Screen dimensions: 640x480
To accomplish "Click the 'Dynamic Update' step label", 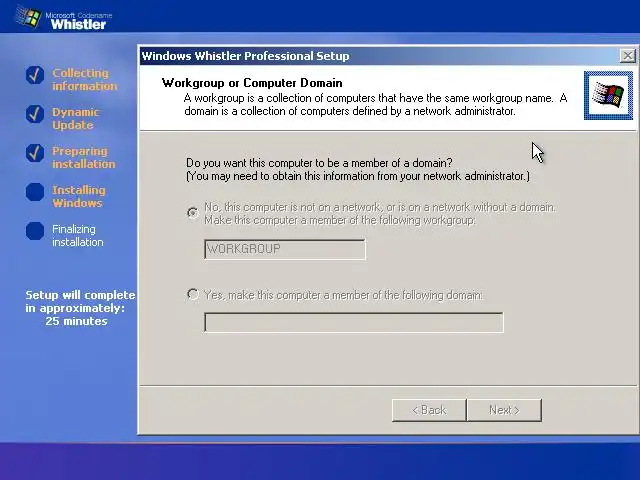I will (76, 118).
